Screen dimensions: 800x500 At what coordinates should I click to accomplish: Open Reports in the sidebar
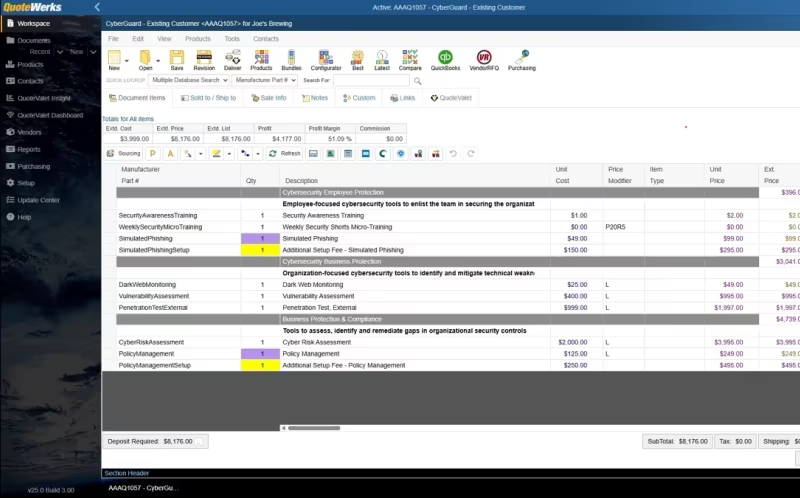29,149
